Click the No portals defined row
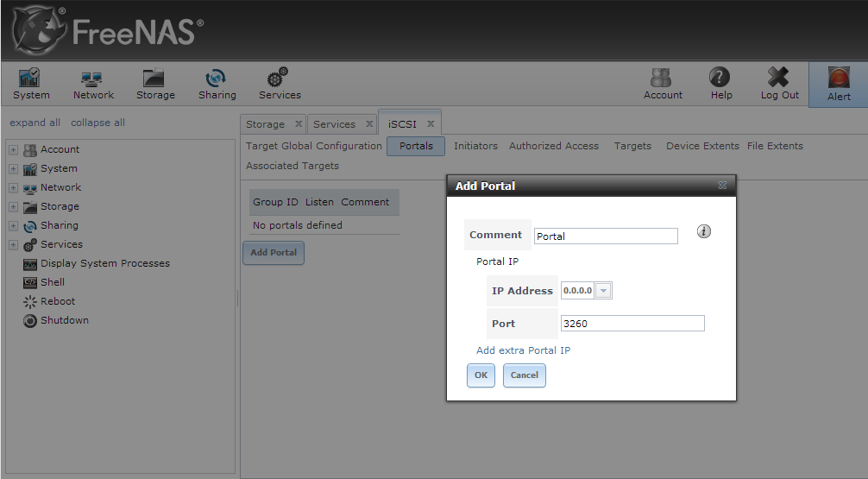 pyautogui.click(x=324, y=225)
